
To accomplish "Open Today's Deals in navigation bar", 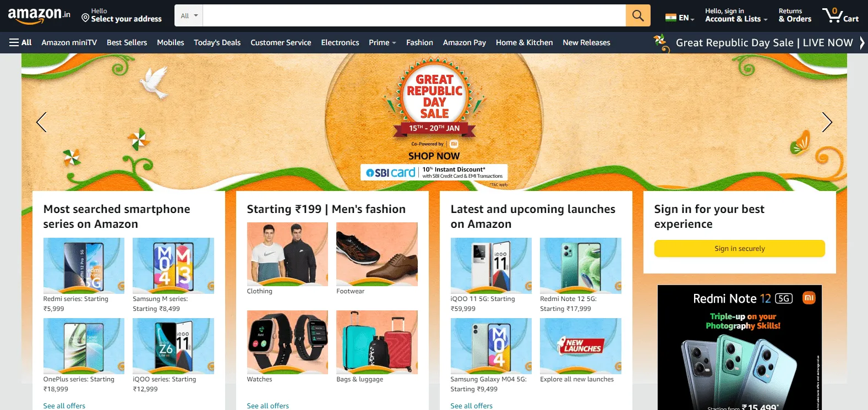I will (x=217, y=42).
